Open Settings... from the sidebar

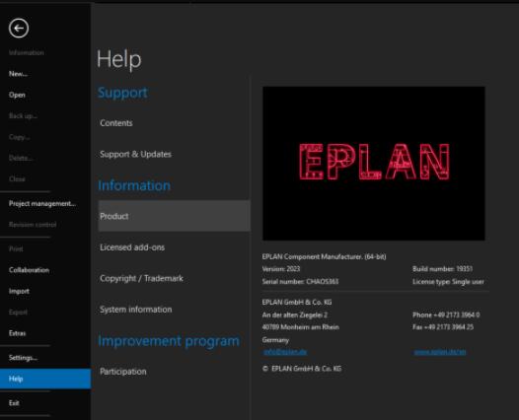23,358
